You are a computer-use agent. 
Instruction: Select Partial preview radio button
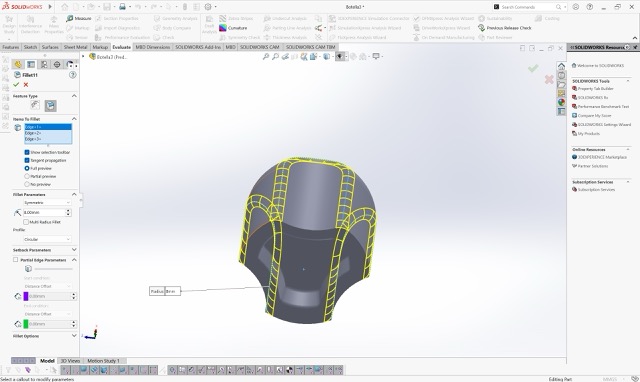click(27, 176)
